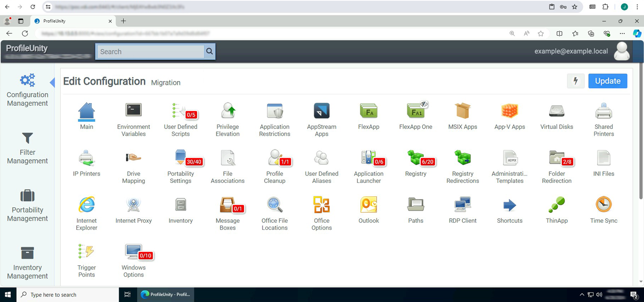Click the ProfileUnity Search input field

click(150, 52)
